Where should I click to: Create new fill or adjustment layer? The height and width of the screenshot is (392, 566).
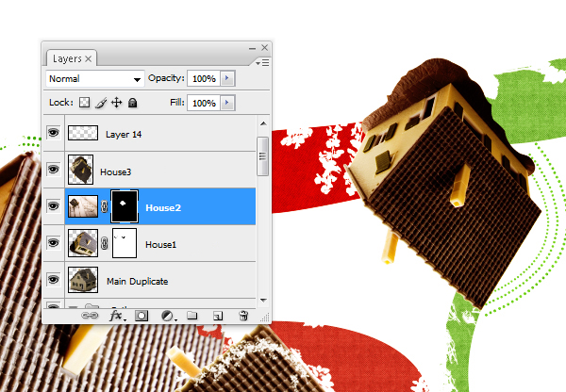(x=168, y=316)
